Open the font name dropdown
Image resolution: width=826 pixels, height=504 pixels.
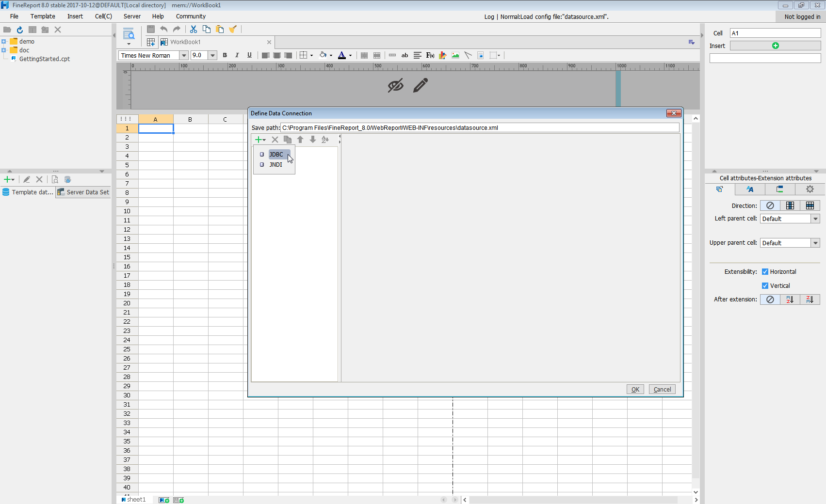[184, 55]
